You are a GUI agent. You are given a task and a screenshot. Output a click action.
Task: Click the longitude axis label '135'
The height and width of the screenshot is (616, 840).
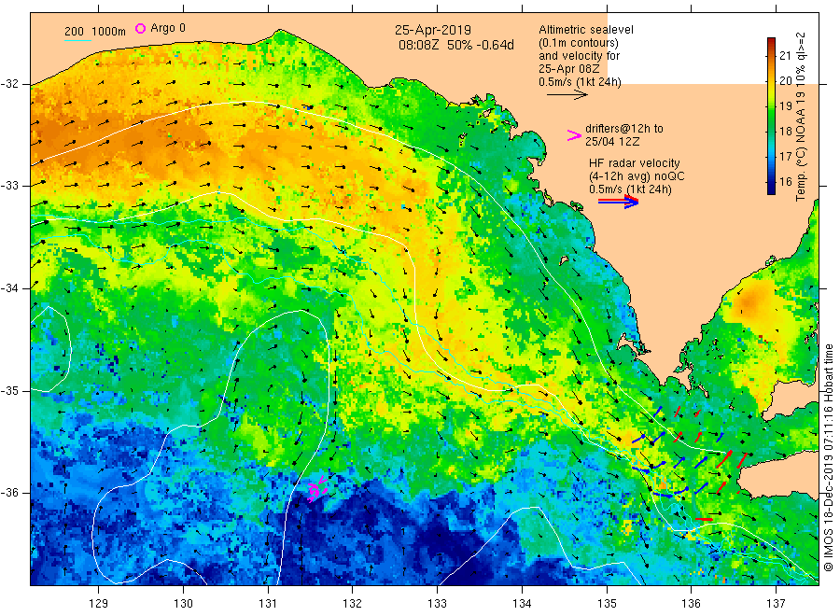[607, 604]
